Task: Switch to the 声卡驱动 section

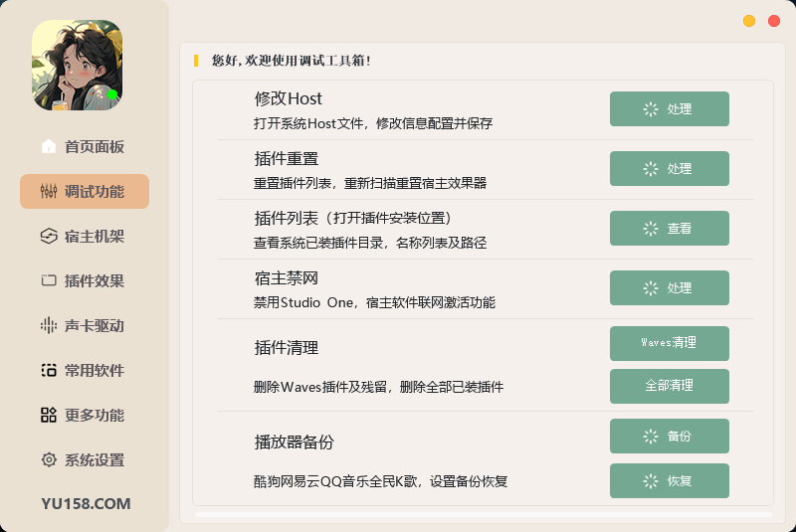Action: click(x=85, y=325)
